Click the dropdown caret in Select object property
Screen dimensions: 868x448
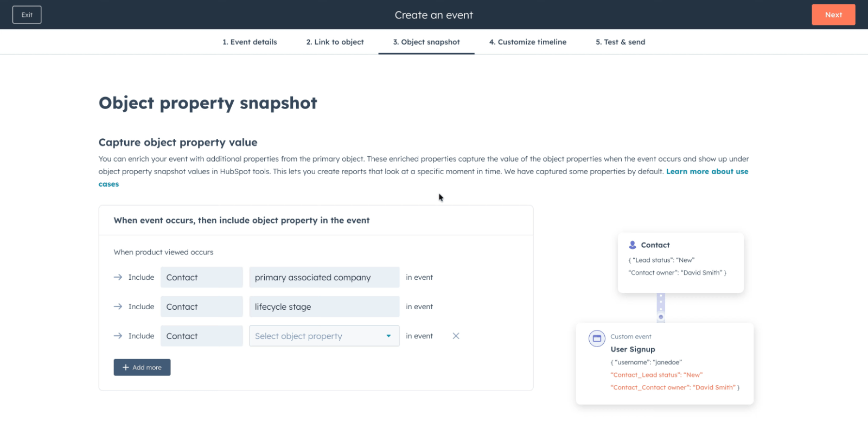tap(388, 336)
